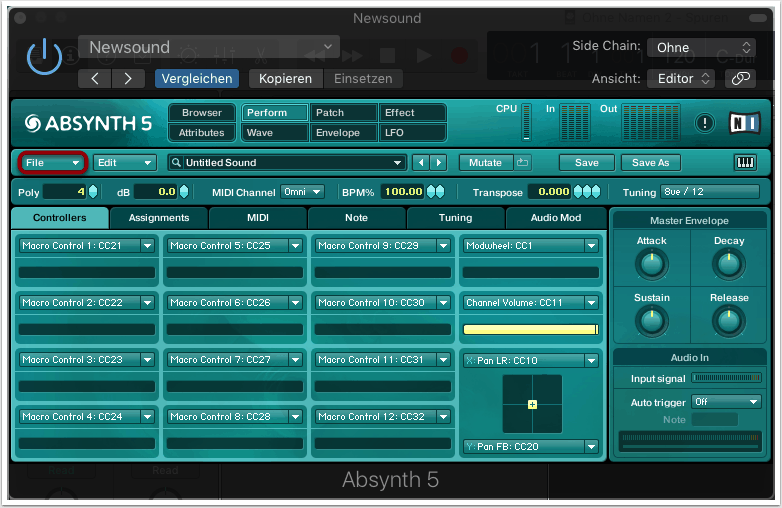Toggle the Vergleichen compare button
The height and width of the screenshot is (508, 782).
coord(196,78)
